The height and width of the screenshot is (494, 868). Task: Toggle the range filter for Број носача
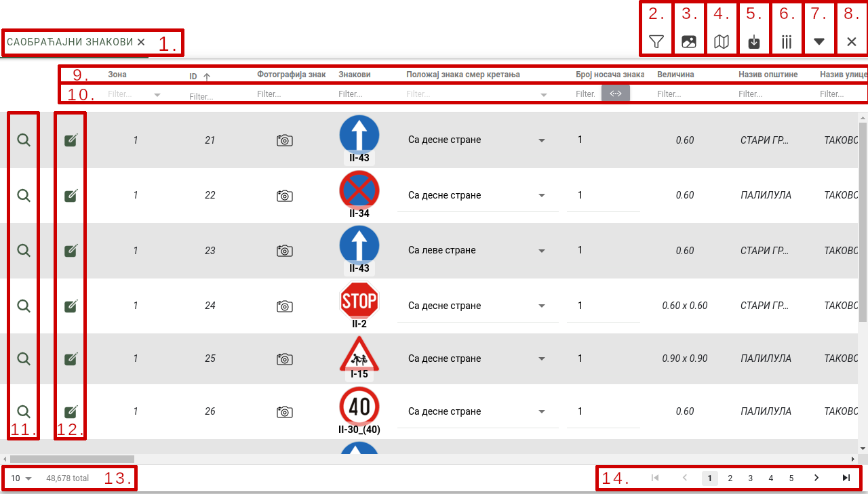[616, 94]
